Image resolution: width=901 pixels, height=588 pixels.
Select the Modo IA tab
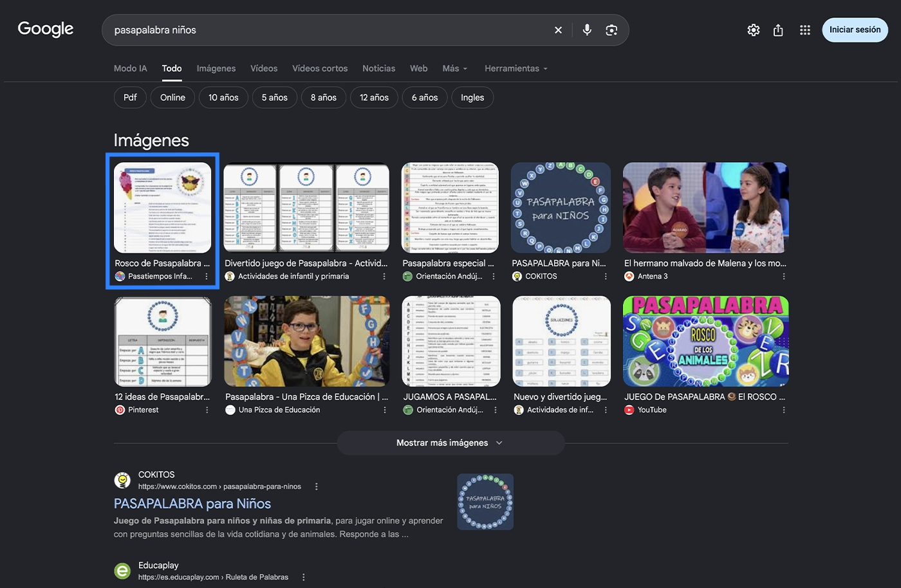point(131,68)
